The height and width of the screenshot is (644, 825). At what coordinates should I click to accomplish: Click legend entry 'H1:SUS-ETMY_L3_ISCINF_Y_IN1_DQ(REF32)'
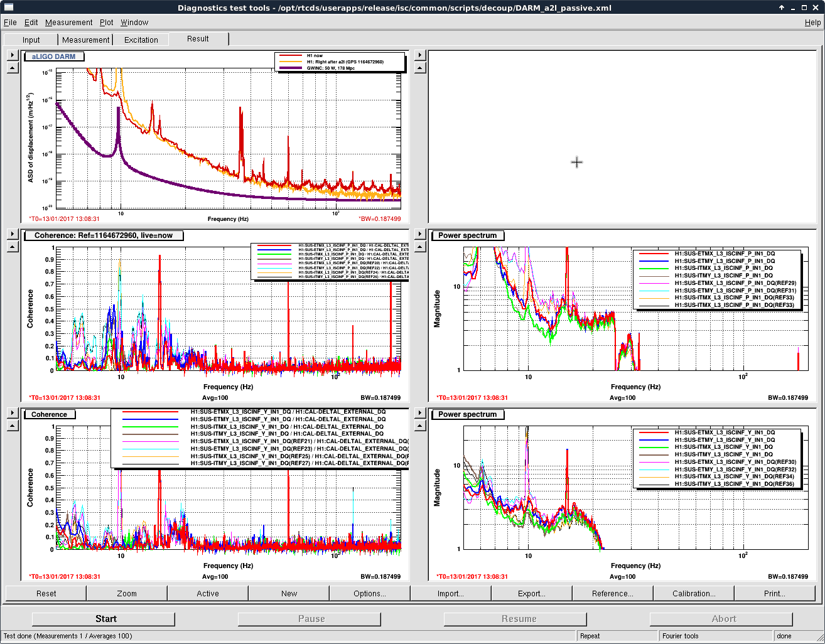[735, 469]
